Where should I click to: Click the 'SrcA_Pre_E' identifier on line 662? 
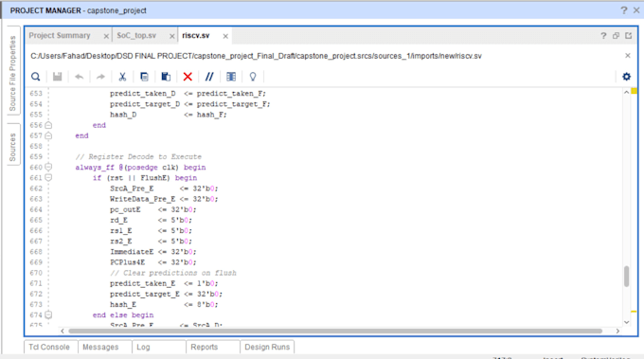(x=132, y=188)
